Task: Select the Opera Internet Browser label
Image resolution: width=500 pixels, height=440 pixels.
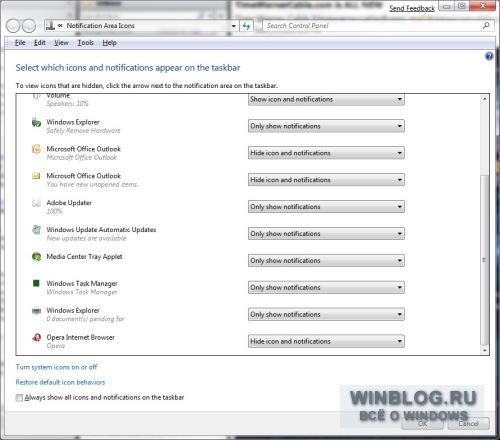Action: coord(80,337)
